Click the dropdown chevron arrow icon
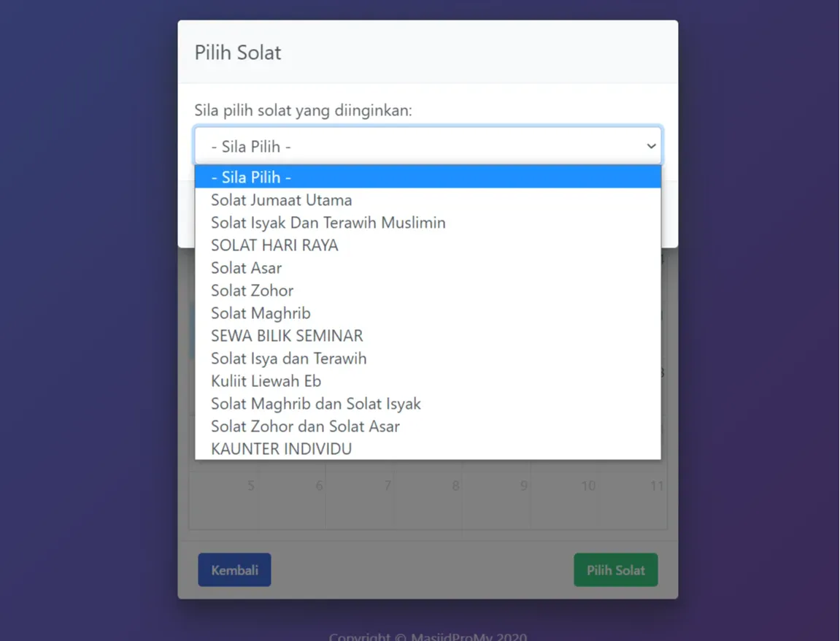The height and width of the screenshot is (641, 840). click(x=651, y=146)
